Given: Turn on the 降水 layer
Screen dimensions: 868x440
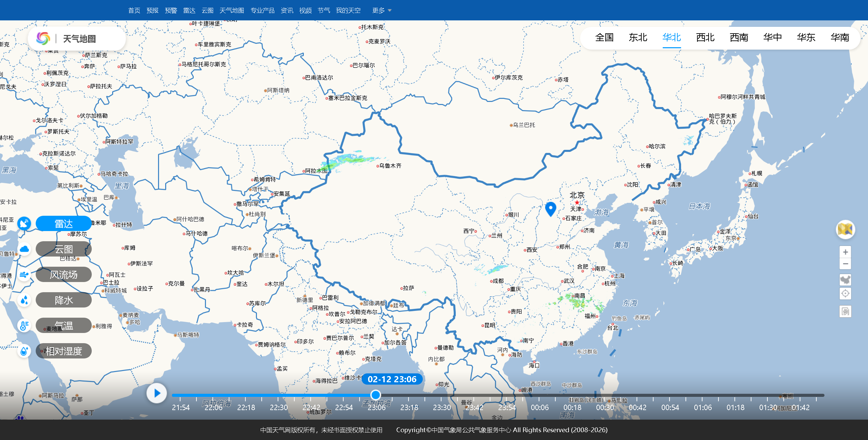Looking at the screenshot, I should point(64,300).
